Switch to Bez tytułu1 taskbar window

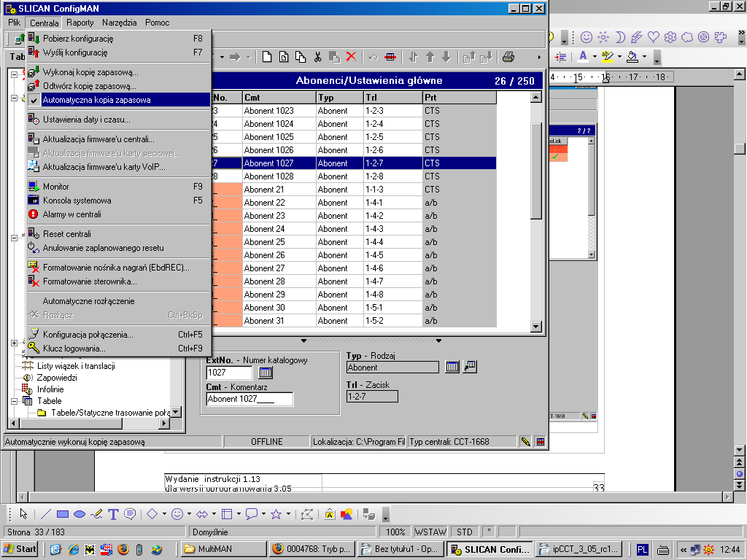[400, 549]
